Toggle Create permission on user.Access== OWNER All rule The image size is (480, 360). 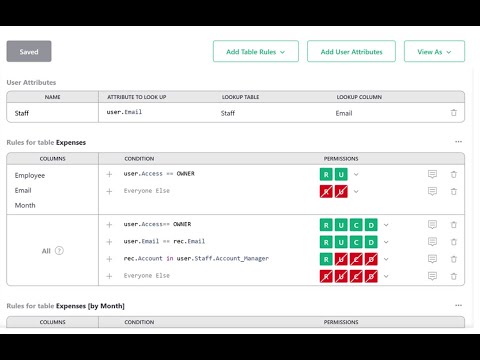coord(356,225)
